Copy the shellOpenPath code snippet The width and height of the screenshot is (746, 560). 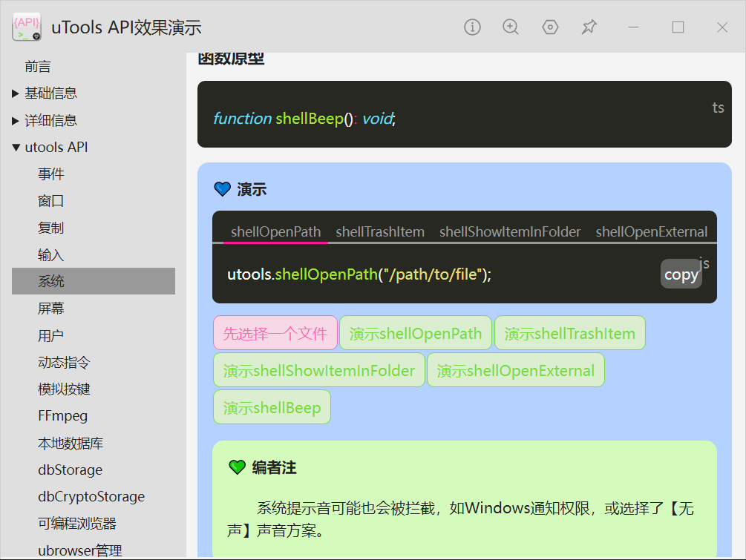pos(681,274)
